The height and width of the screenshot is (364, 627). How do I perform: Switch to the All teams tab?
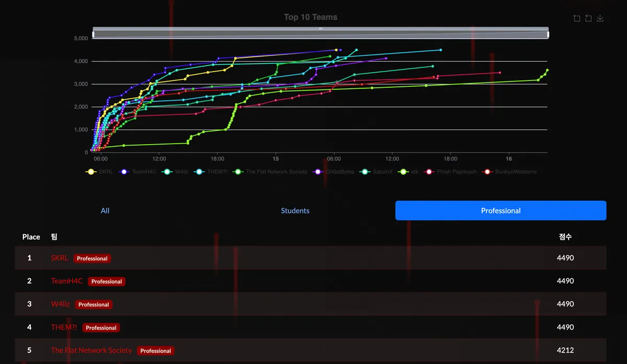pos(105,210)
